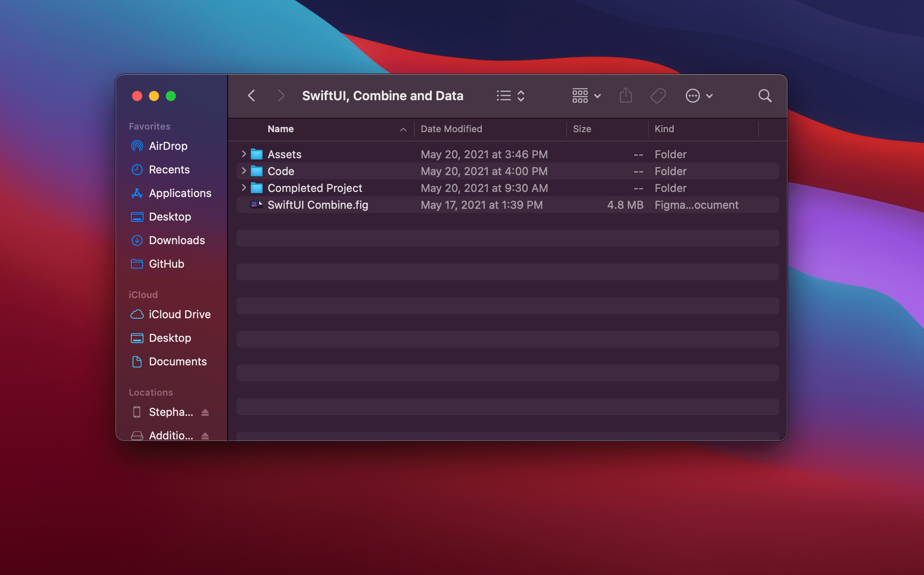Expand the Assets folder disclosure arrow
The height and width of the screenshot is (575, 924).
pos(244,154)
